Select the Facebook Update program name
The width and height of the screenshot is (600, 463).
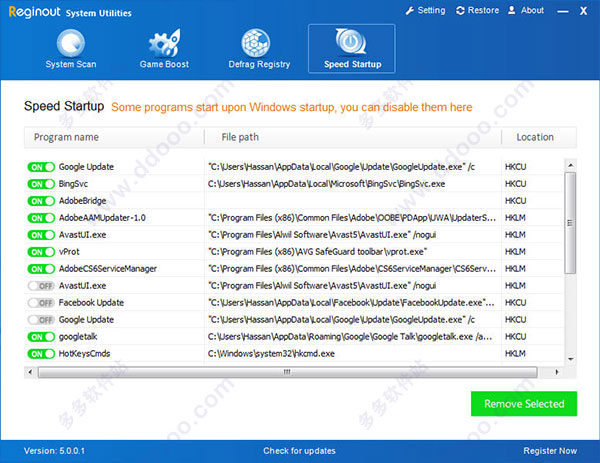(91, 303)
